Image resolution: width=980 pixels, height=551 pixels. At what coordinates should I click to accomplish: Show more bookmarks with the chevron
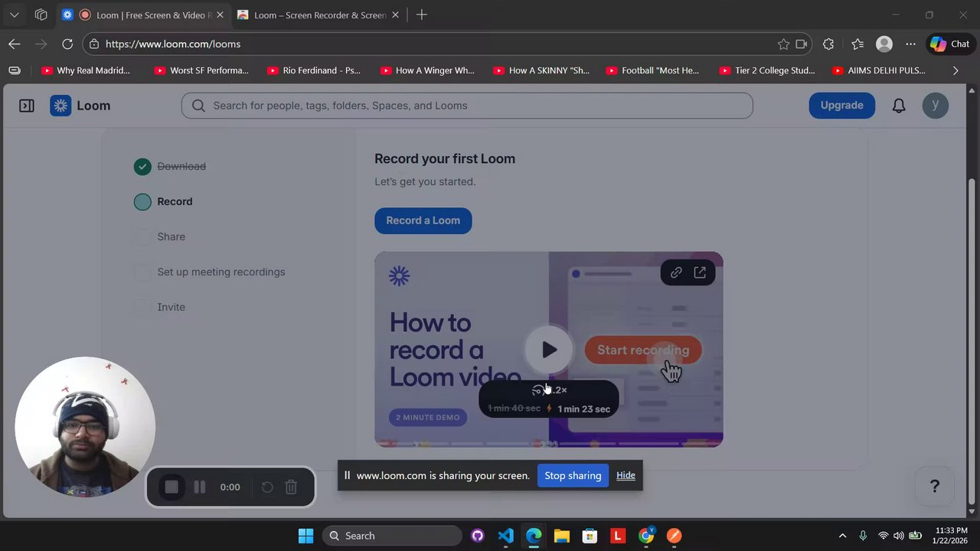955,70
